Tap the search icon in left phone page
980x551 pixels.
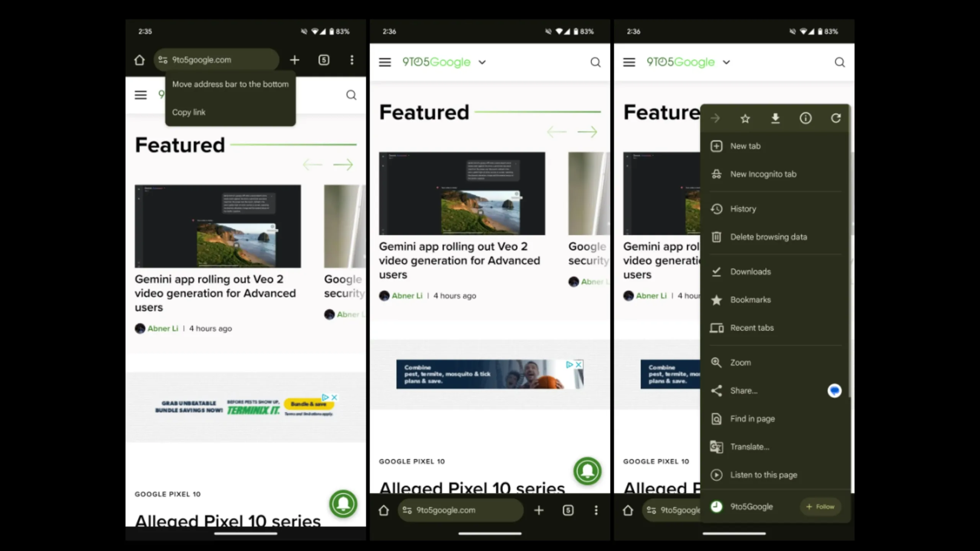(x=351, y=95)
